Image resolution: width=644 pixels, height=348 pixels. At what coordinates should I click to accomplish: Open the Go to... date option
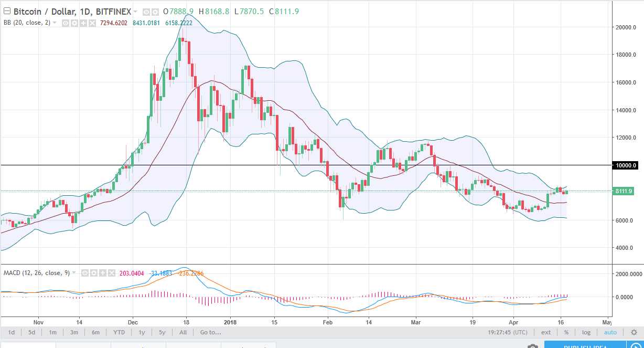[210, 332]
